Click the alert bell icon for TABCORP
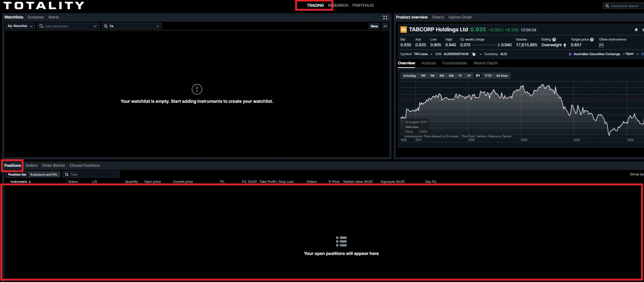Image resolution: width=644 pixels, height=282 pixels. point(636,30)
